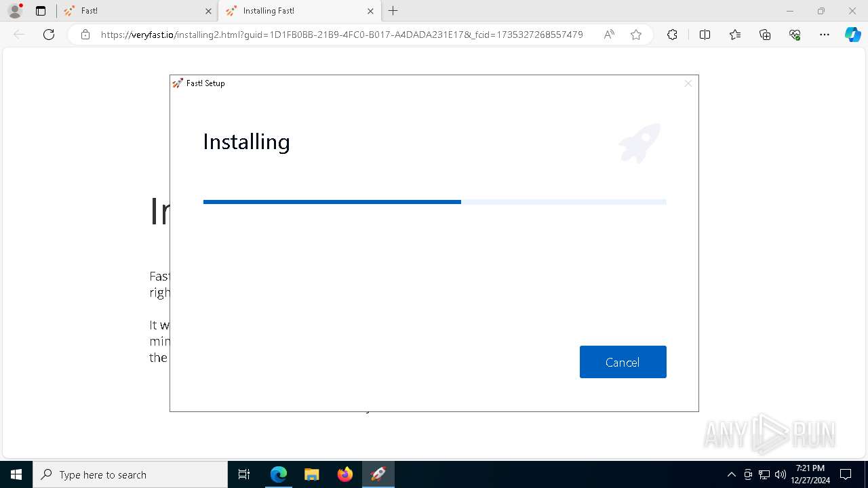Open Task View
868x488 pixels.
point(244,474)
